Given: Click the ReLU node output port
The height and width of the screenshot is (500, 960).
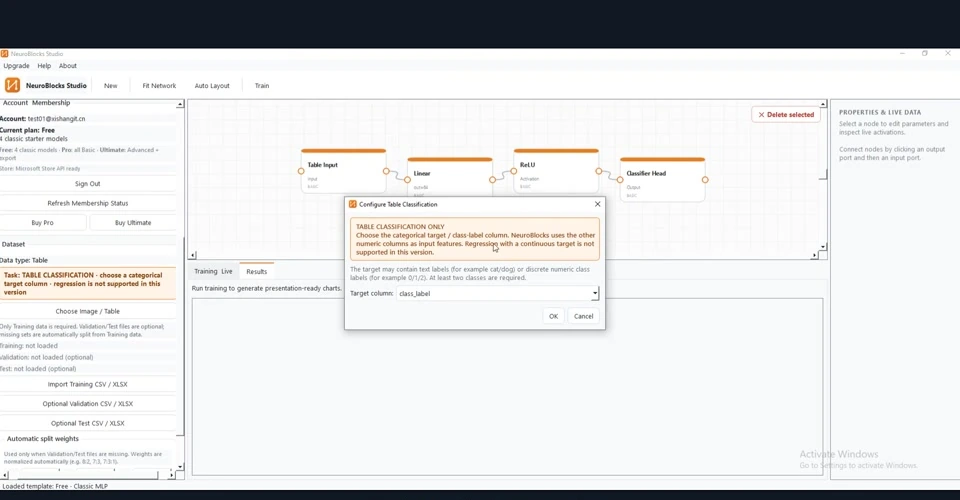Looking at the screenshot, I should click(599, 171).
